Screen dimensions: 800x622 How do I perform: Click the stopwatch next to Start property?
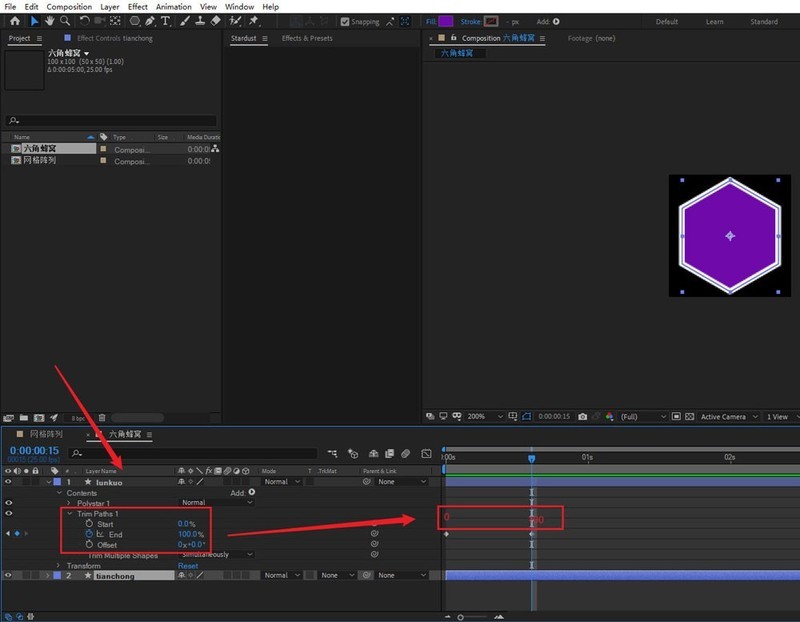[x=89, y=523]
